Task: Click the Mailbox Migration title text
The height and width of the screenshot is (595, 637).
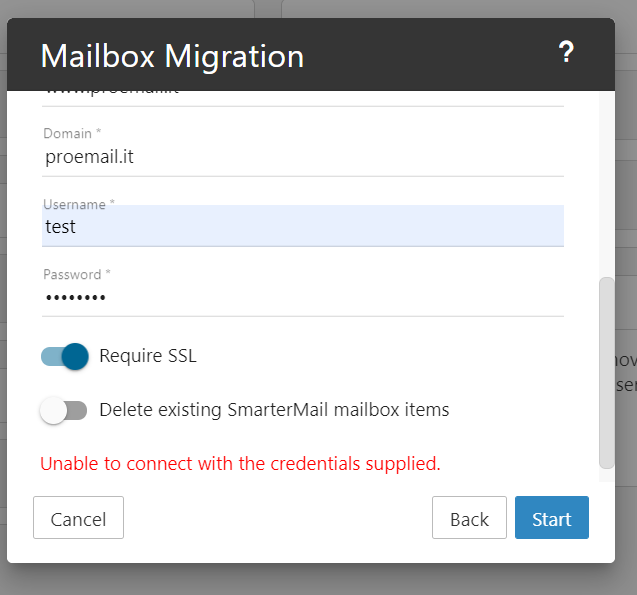Action: 172,56
